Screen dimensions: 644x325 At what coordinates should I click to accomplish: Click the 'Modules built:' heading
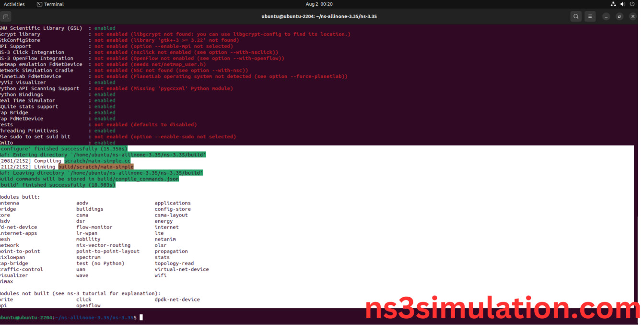point(20,197)
